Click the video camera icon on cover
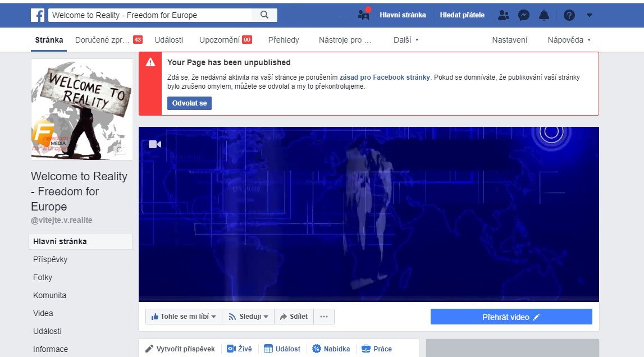This screenshot has width=644, height=357. (x=155, y=144)
